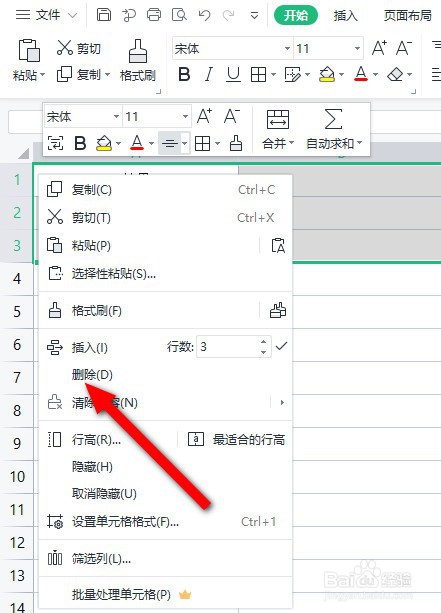This screenshot has width=441, height=613.
Task: Open ribbon font name dropdown
Action: coord(287,48)
